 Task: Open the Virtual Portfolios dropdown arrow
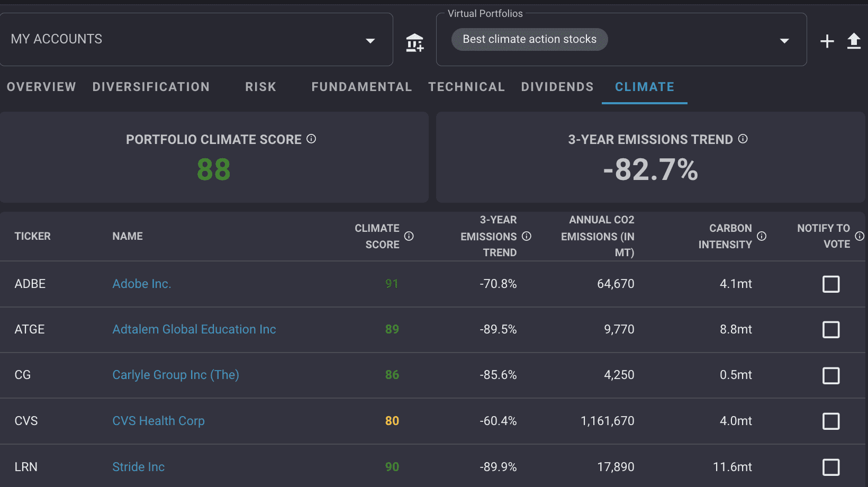click(784, 41)
